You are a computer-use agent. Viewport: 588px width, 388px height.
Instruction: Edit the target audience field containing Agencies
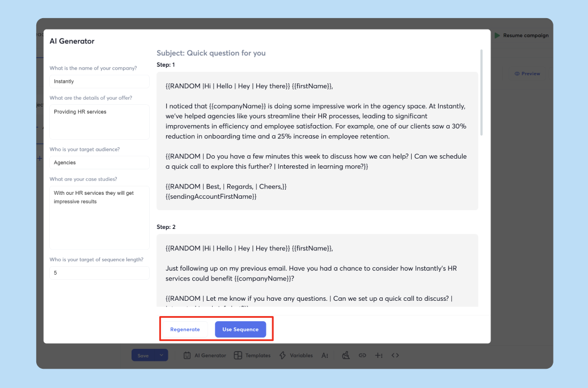[99, 163]
